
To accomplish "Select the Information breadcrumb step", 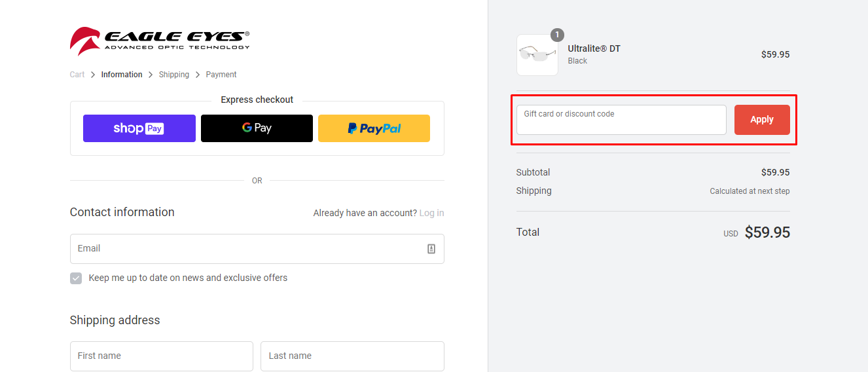I will pos(122,75).
